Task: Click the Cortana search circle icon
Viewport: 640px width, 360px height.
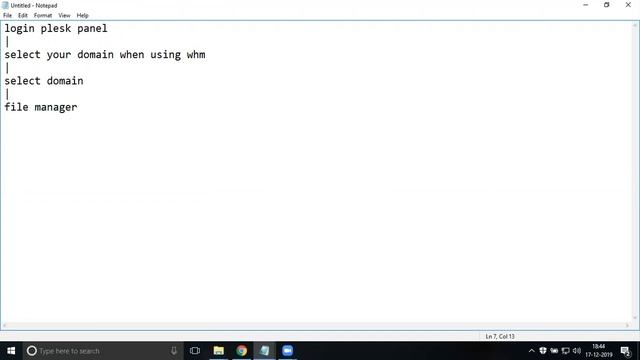Action: tap(31, 351)
